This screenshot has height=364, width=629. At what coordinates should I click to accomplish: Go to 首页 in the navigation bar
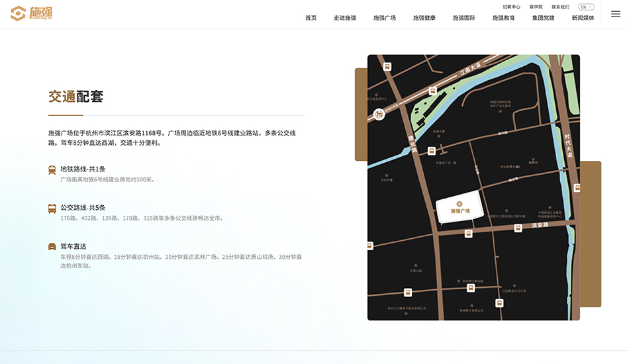(x=311, y=18)
